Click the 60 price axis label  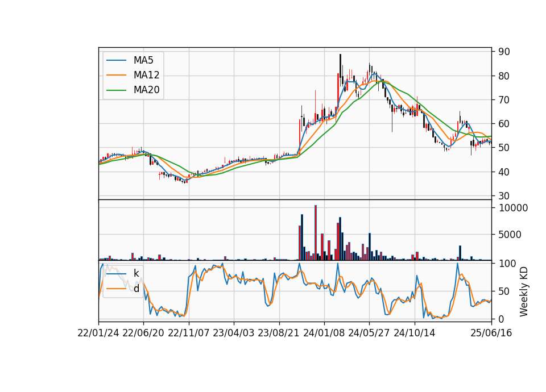[504, 124]
